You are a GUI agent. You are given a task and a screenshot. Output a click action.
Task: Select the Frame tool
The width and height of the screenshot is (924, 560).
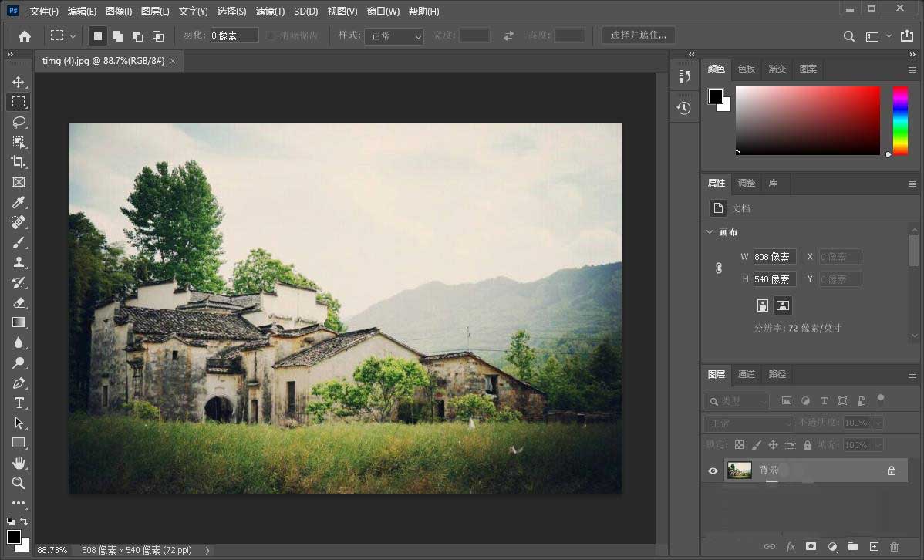19,182
